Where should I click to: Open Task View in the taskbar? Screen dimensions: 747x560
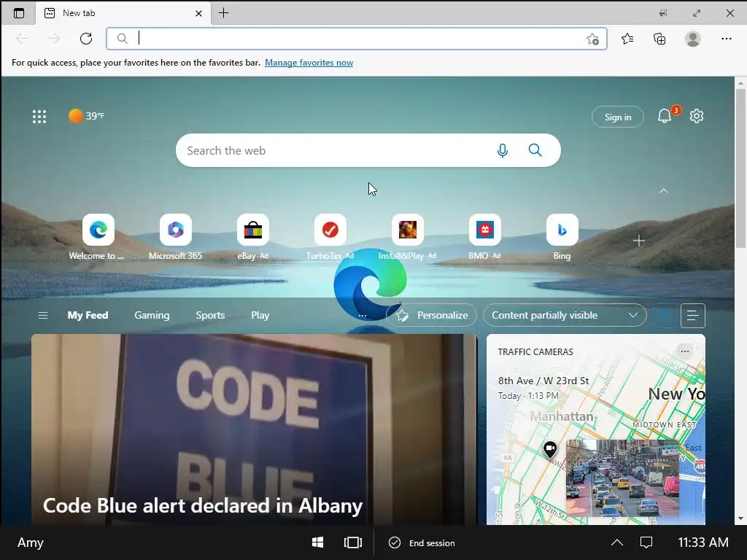[352, 542]
